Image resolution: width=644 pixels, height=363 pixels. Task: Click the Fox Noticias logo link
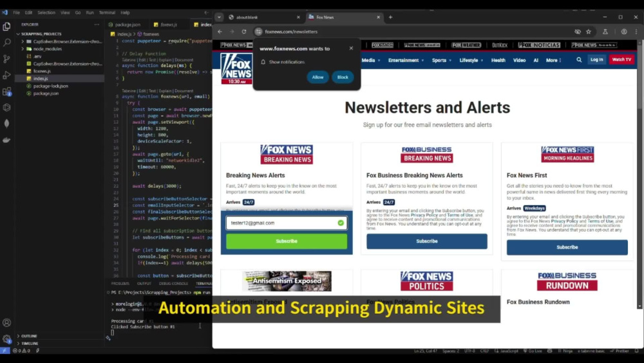tap(539, 44)
